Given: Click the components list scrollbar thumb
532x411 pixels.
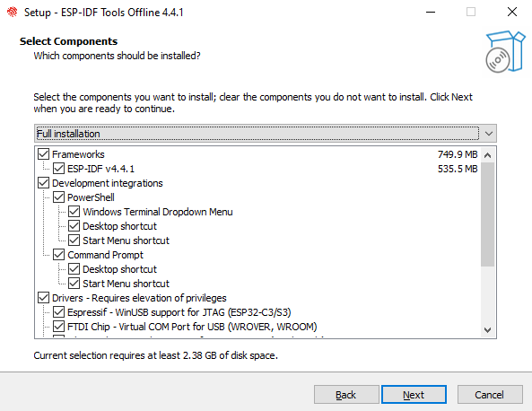Looking at the screenshot, I should [487, 214].
